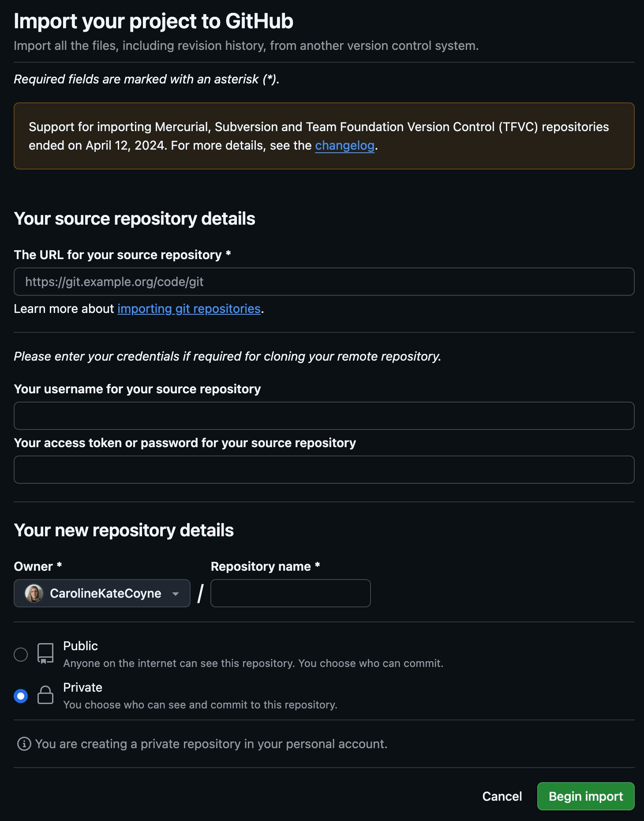Click the info circle icon in the notice

[x=24, y=744]
